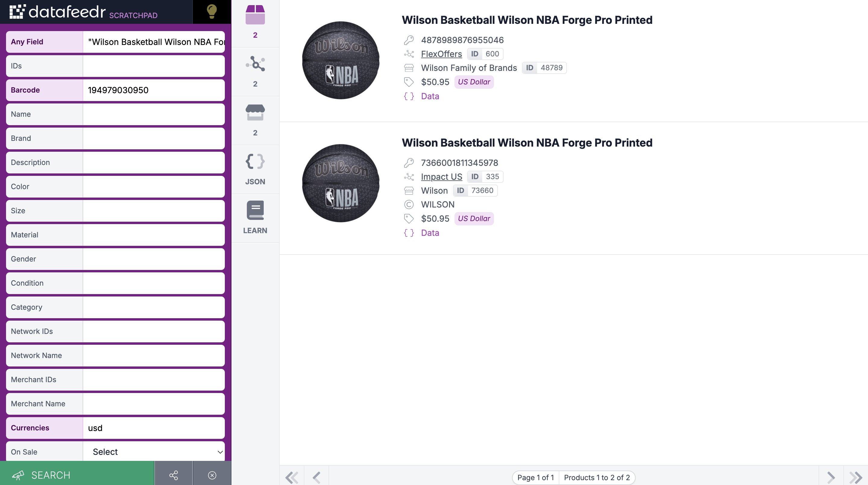Jump to the last results page

[x=856, y=477]
